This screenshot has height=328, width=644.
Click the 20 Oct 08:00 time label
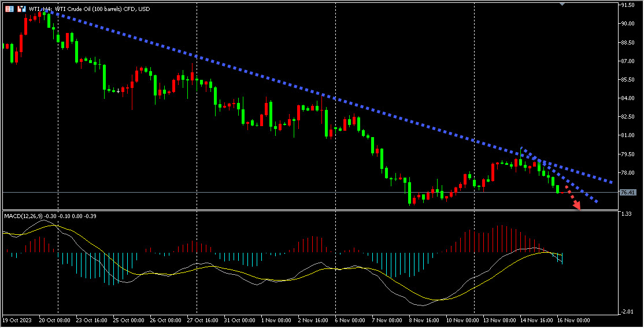(54, 320)
